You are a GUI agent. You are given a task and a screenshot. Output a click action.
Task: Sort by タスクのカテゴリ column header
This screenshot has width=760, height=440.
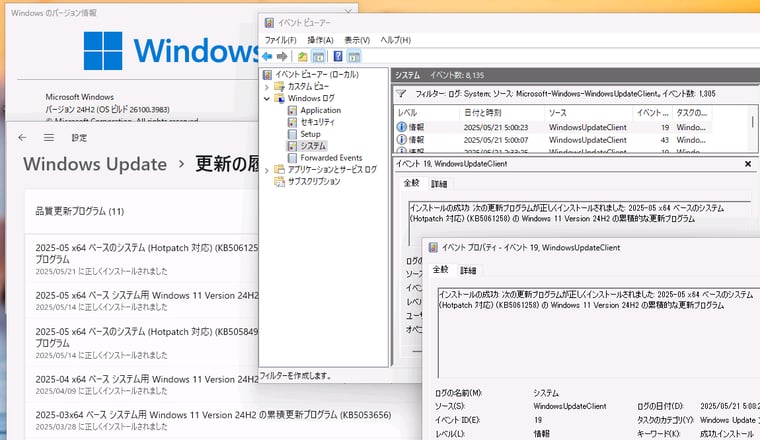coord(692,112)
